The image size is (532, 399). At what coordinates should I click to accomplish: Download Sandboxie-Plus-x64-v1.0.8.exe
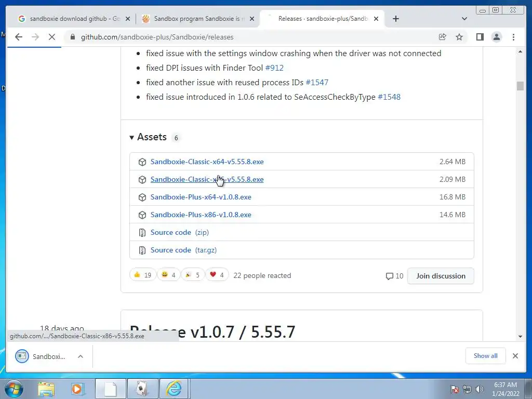(x=201, y=197)
